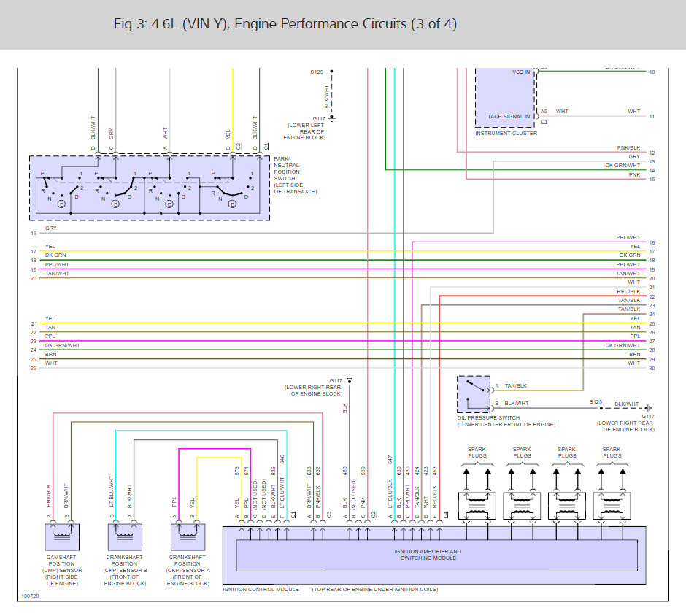Click the rightmost spark plug coil symbol
Screen dimensions: 686x616
tap(612, 506)
